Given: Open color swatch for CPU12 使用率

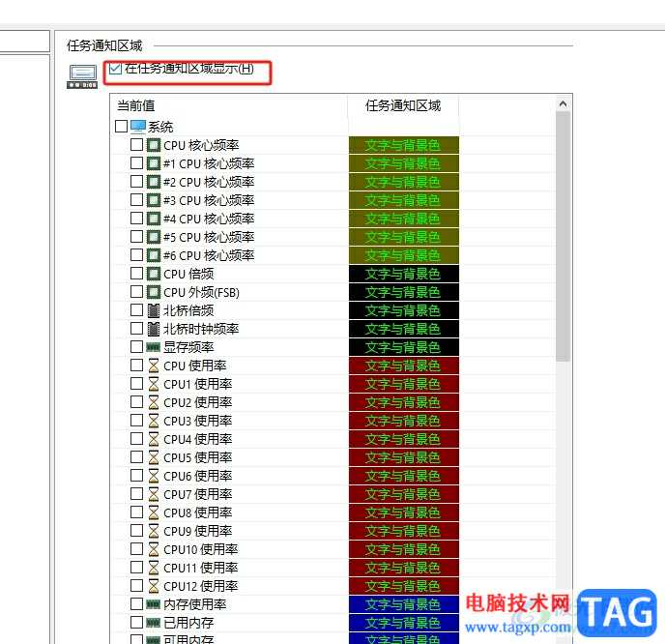Looking at the screenshot, I should [x=404, y=586].
